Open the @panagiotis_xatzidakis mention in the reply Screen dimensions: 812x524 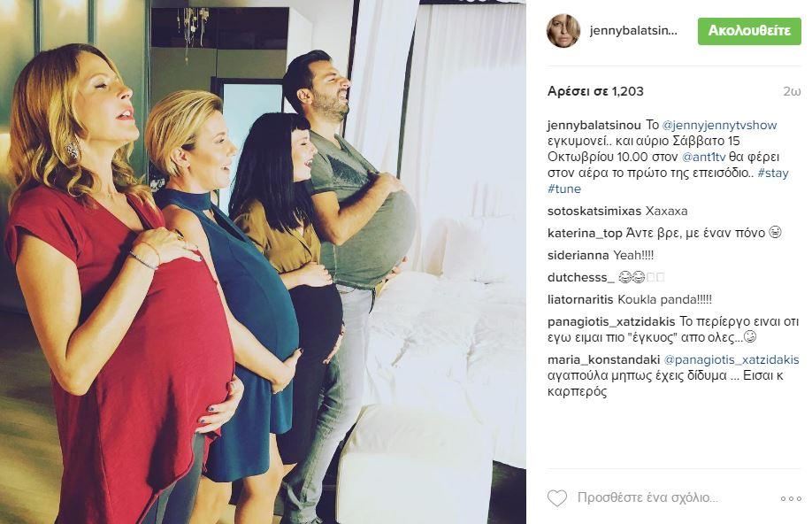732,359
